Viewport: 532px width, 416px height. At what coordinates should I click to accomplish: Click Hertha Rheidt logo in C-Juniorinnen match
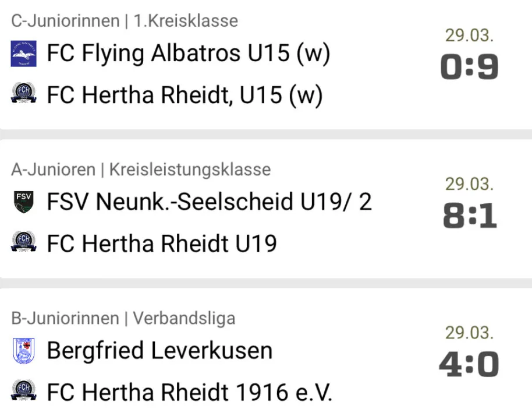pyautogui.click(x=23, y=93)
